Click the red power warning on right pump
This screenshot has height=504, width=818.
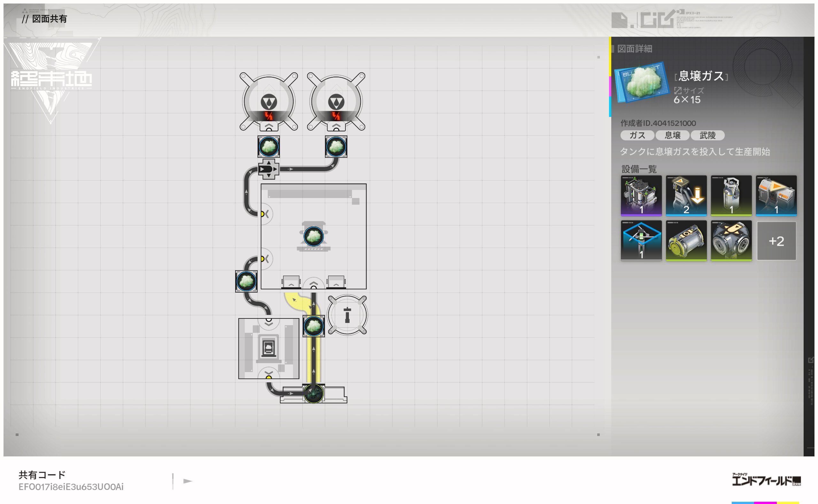[336, 116]
